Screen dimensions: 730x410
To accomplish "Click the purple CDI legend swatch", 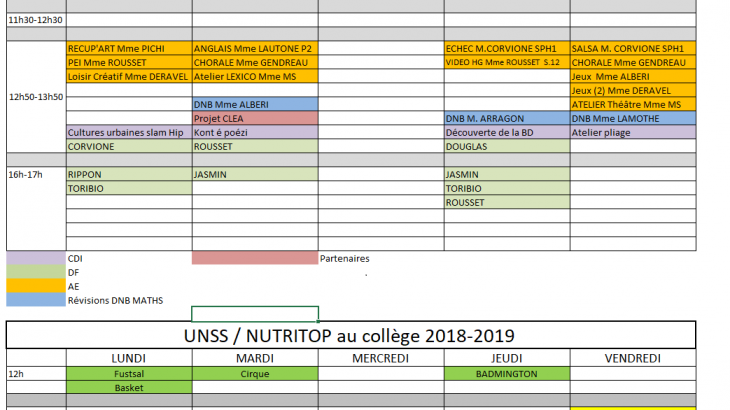I will click(x=36, y=258).
